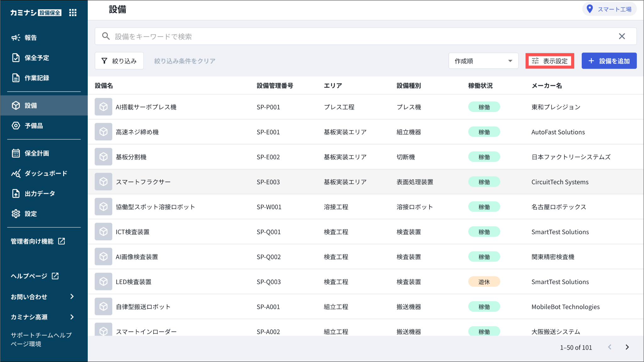
Task: Open 出力データ in the sidebar
Action: [40, 194]
